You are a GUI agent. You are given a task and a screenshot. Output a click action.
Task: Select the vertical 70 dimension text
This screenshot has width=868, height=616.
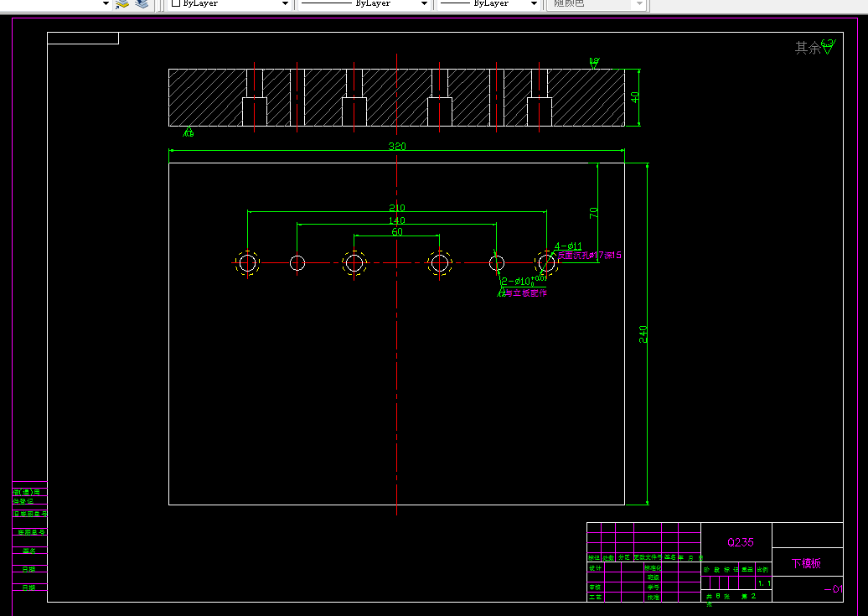click(x=593, y=213)
